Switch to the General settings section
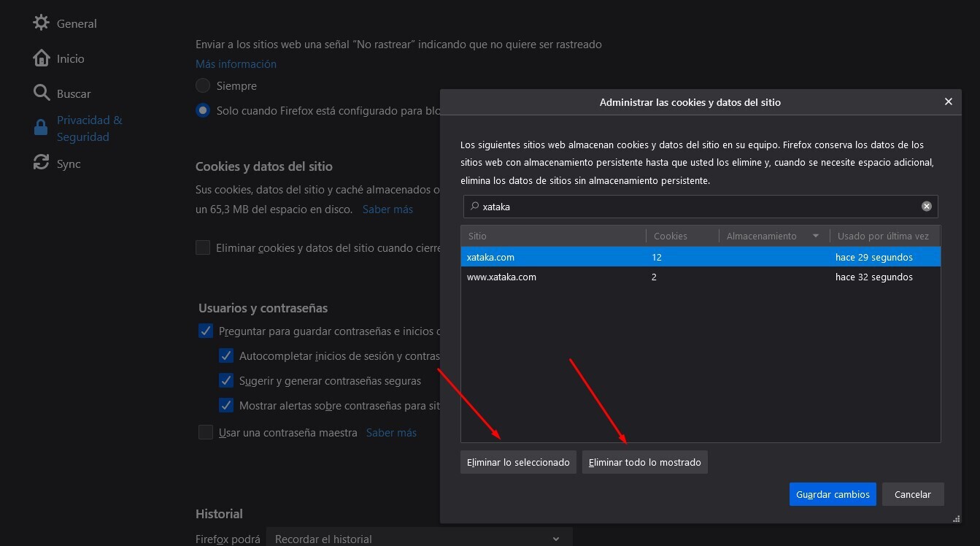 coord(76,23)
